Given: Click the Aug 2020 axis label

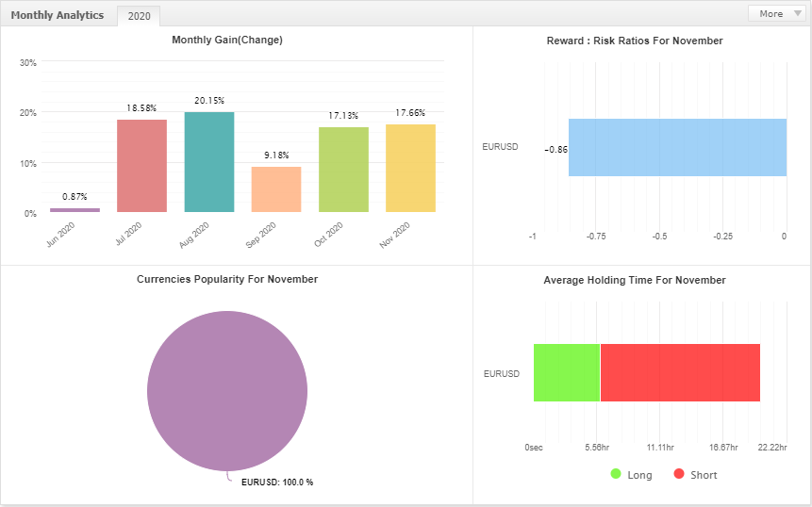Looking at the screenshot, I should [193, 235].
